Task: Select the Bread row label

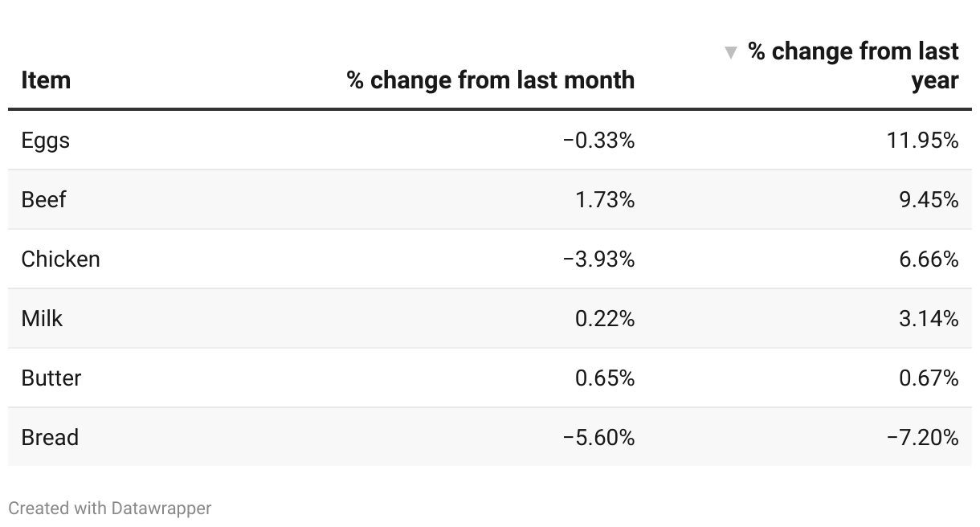Action: [50, 437]
